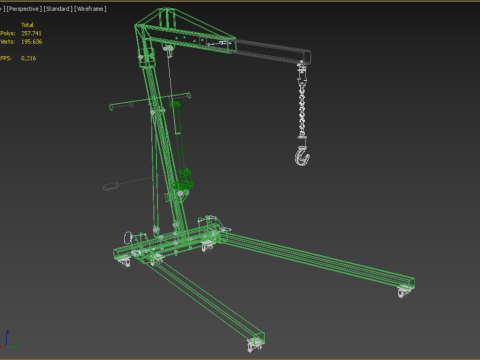480x360 pixels.
Task: Select the grey boom extension arm
Action: pos(273,51)
